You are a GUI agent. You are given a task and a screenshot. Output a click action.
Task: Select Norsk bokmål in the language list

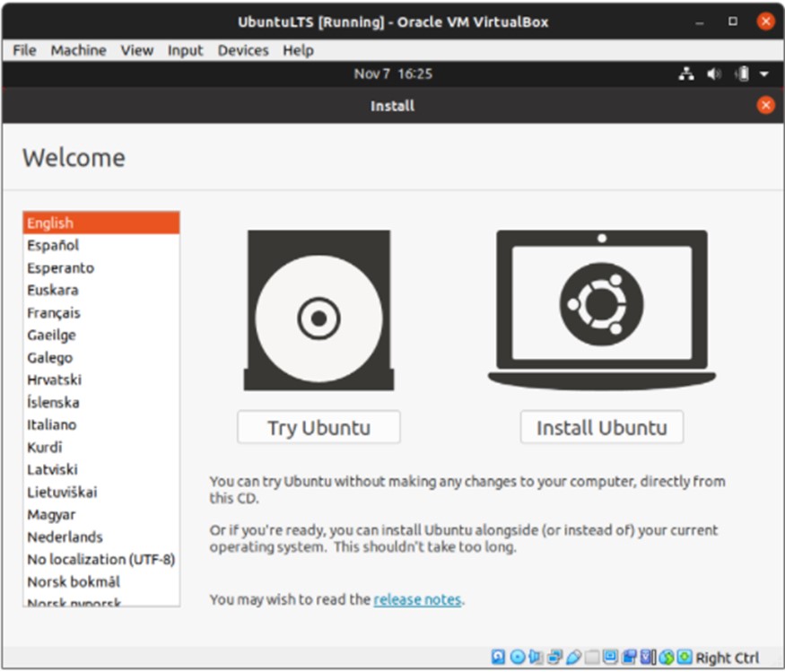101,582
